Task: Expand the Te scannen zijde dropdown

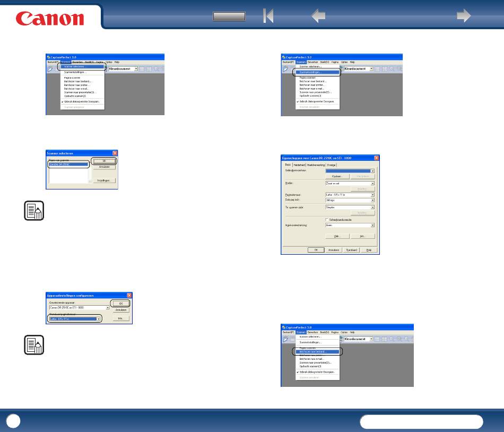Action: (372, 208)
